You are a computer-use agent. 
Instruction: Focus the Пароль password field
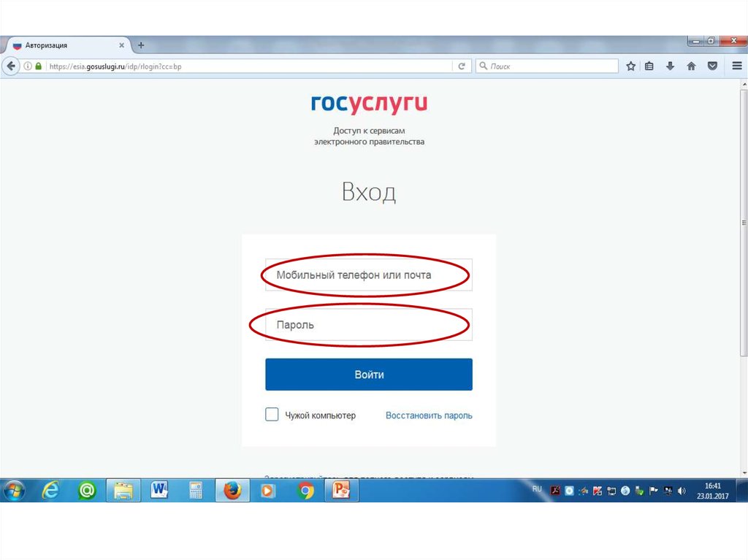pyautogui.click(x=369, y=324)
